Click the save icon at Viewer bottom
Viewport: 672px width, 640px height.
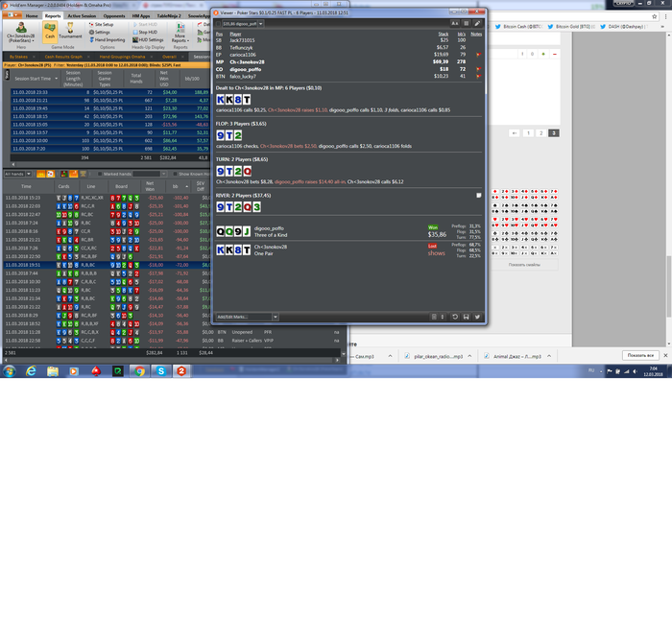(466, 317)
